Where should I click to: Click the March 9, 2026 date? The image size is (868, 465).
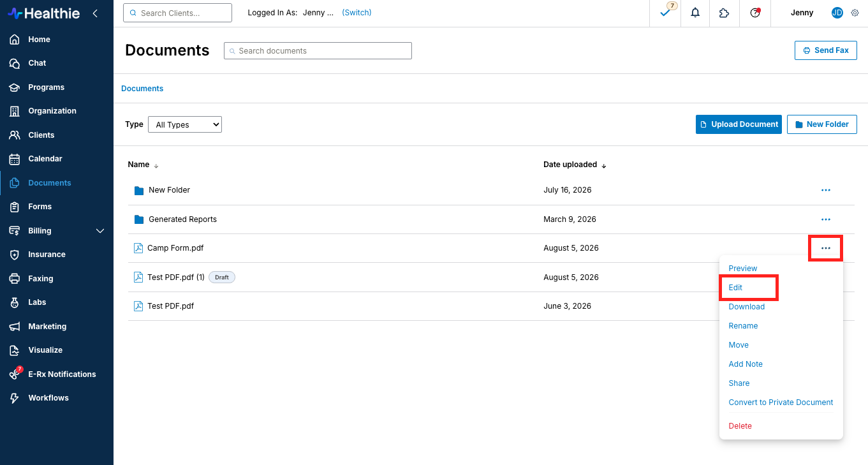570,219
